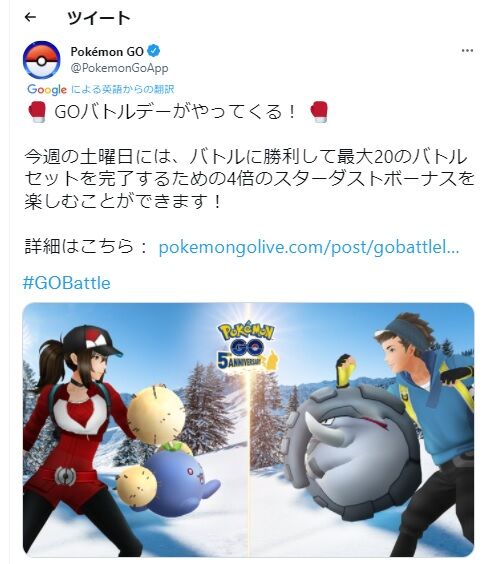This screenshot has width=484, height=564.
Task: Open the GO Battle Day image
Action: click(248, 430)
